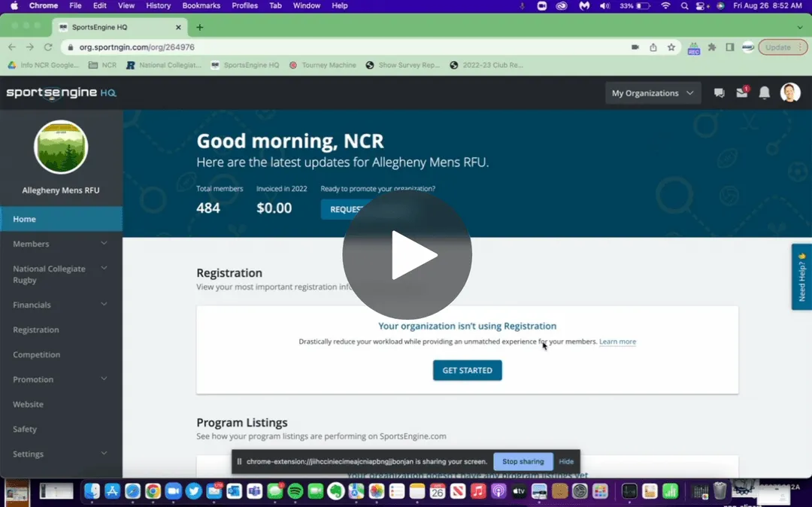Image resolution: width=812 pixels, height=507 pixels.
Task: Open Zoom from the dock
Action: tap(174, 491)
